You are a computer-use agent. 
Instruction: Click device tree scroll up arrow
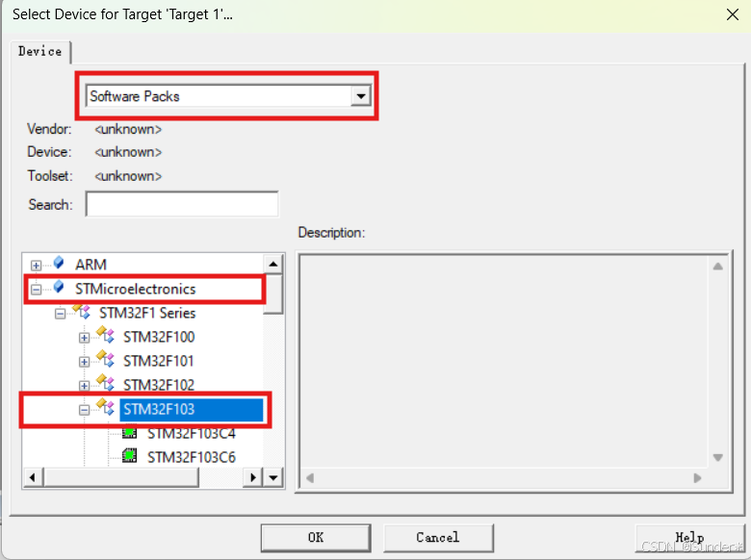point(273,264)
